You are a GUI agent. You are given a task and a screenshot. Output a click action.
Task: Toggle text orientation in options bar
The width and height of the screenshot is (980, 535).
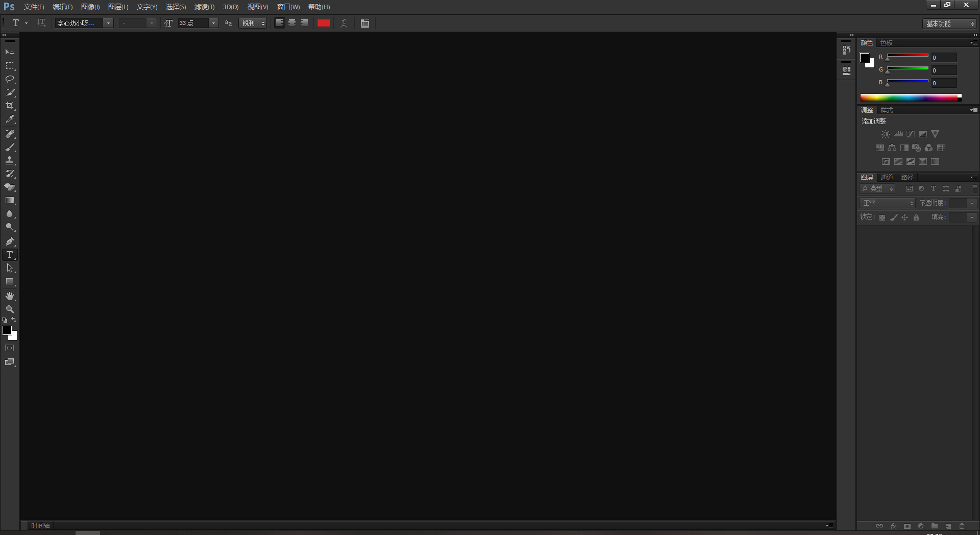pyautogui.click(x=42, y=23)
